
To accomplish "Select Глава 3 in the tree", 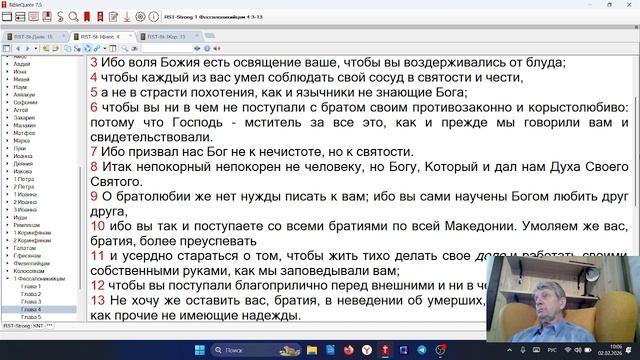I will (31, 302).
